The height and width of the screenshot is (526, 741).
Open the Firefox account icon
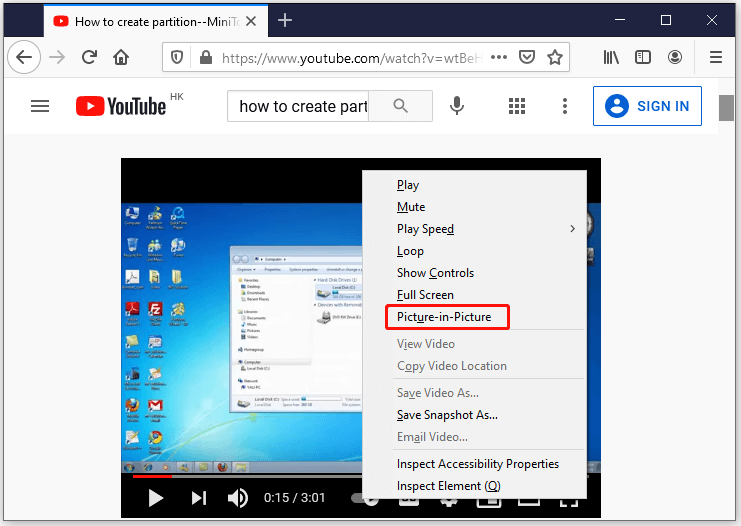[675, 58]
